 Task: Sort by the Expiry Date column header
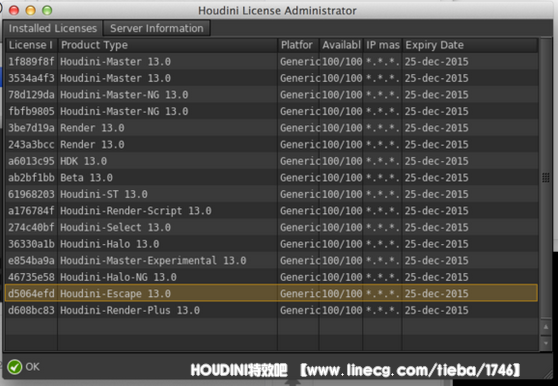pos(470,45)
